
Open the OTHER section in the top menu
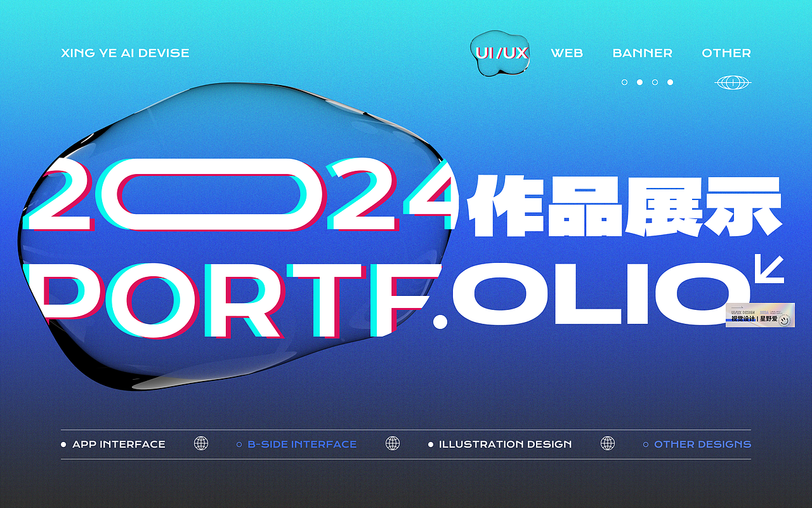726,53
